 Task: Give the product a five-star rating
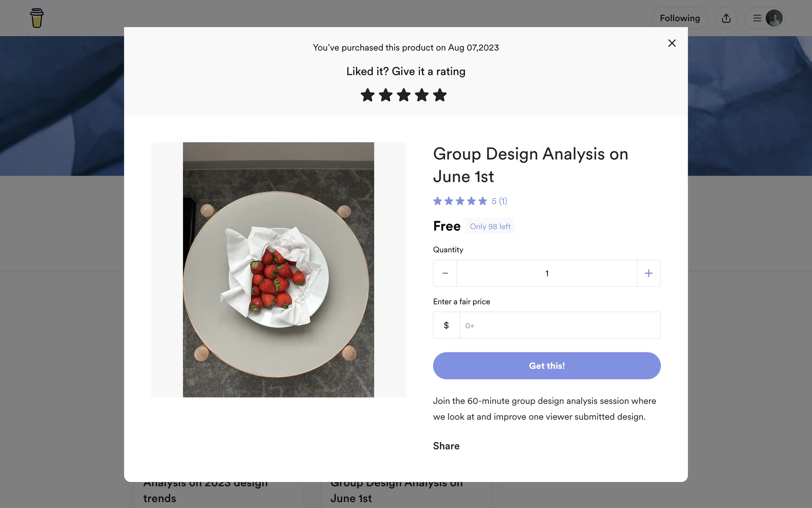pos(440,95)
